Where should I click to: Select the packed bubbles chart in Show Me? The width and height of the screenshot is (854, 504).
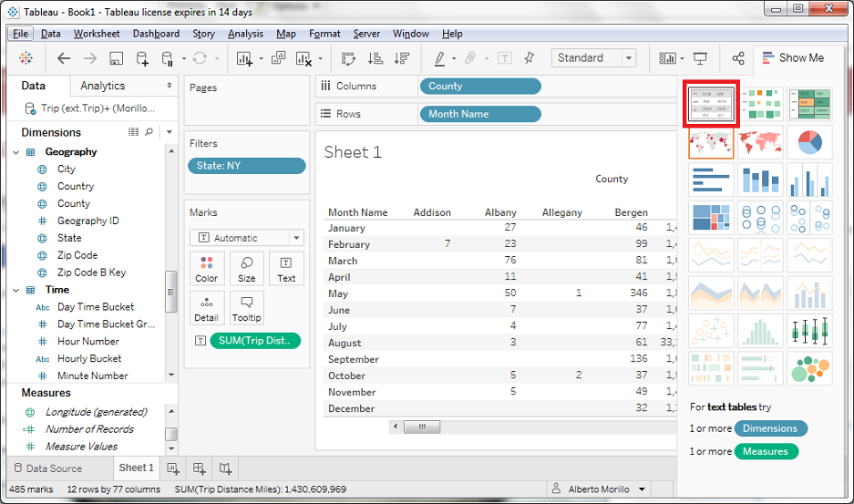click(x=810, y=368)
